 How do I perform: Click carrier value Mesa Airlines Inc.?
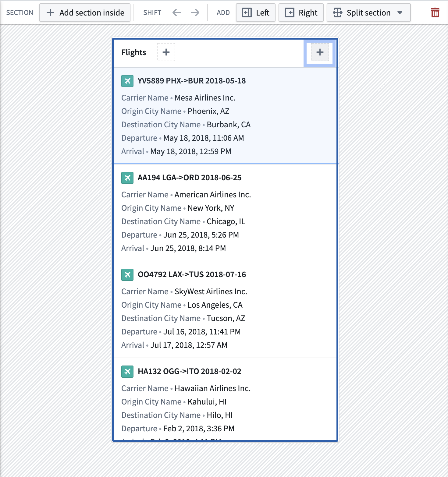coord(205,98)
